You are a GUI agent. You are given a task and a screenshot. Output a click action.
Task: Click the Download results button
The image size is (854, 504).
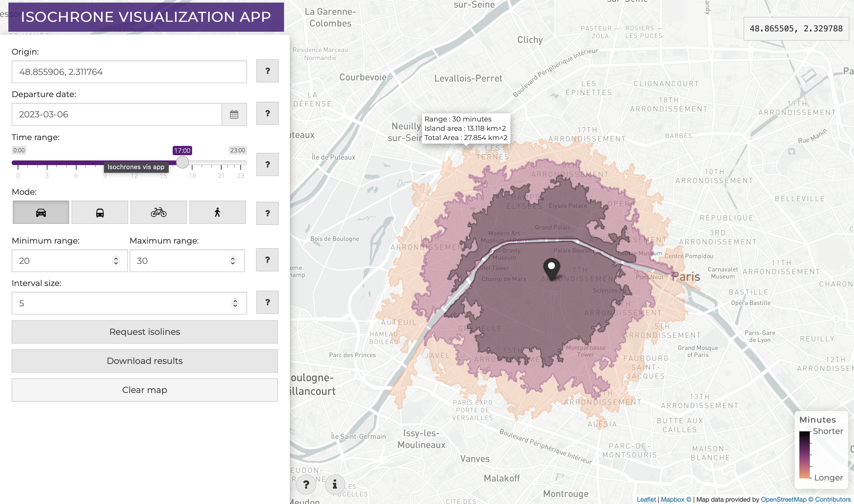pos(145,361)
